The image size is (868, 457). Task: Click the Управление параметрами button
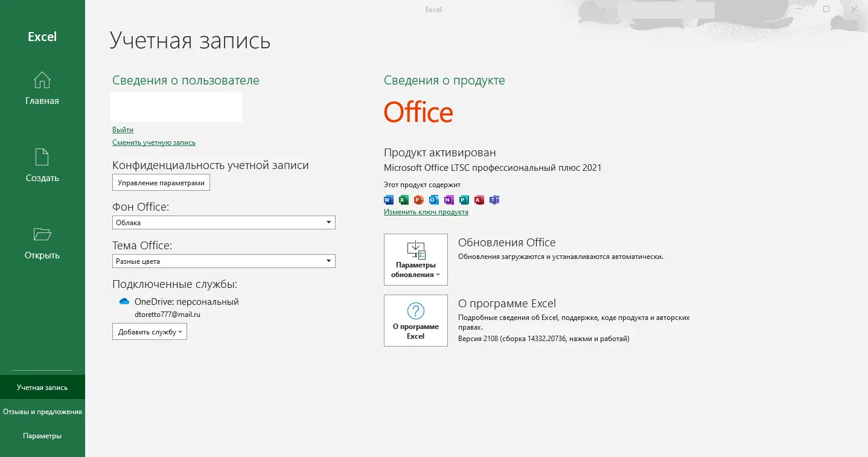tap(161, 182)
